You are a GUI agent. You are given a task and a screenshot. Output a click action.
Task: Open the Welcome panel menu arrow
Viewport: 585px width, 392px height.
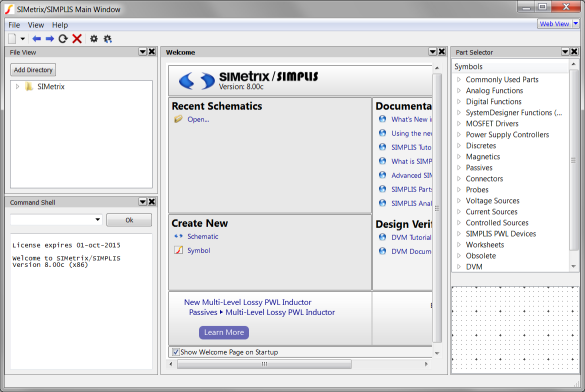click(x=432, y=52)
